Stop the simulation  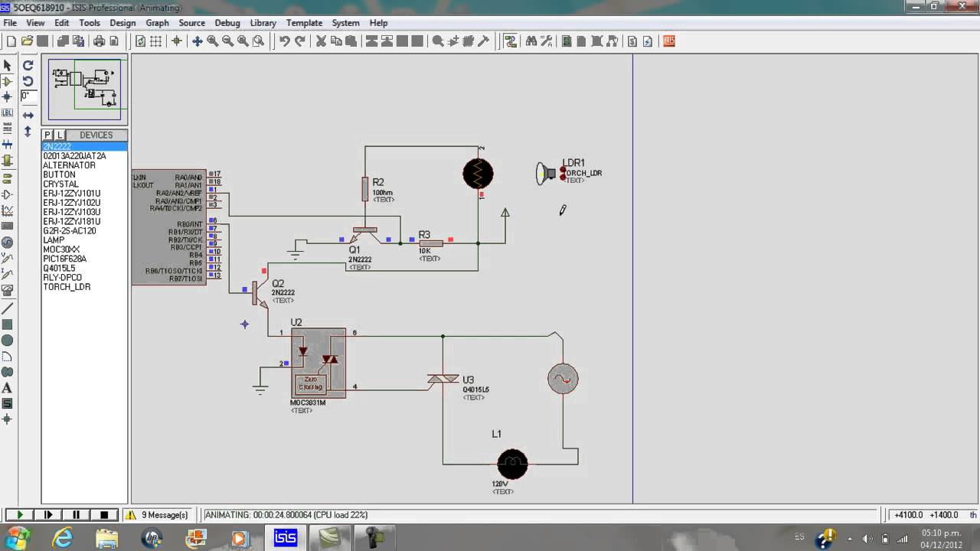coord(105,515)
